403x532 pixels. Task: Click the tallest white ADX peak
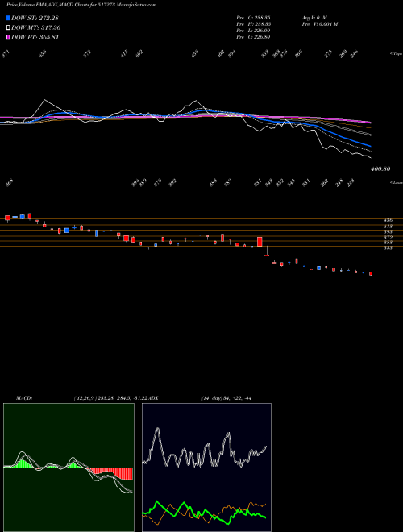pyautogui.click(x=157, y=430)
